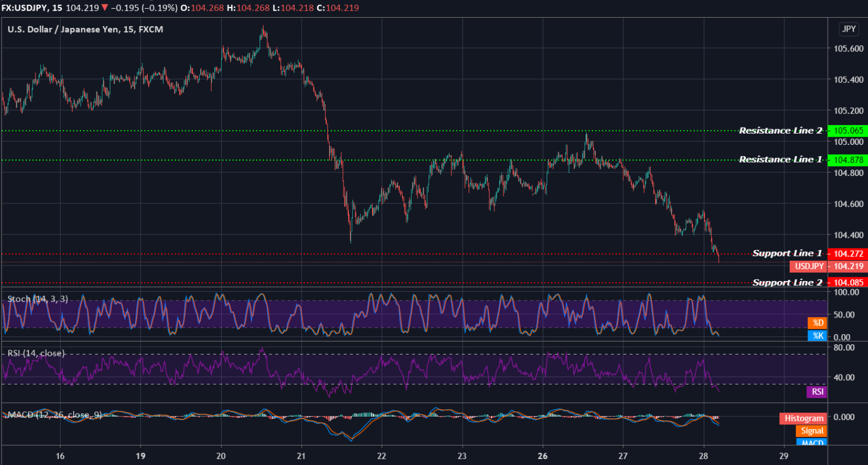This screenshot has width=868, height=465.
Task: Click the 40.00 RSI scale value
Action: click(844, 378)
